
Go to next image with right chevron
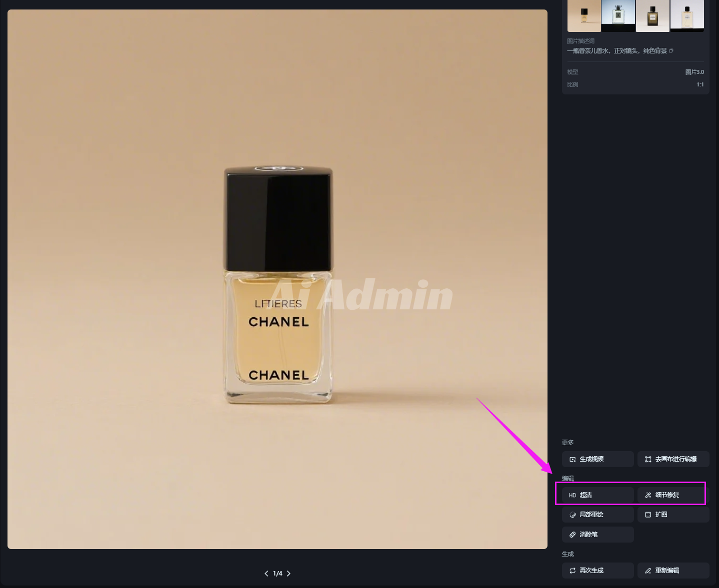pyautogui.click(x=288, y=574)
